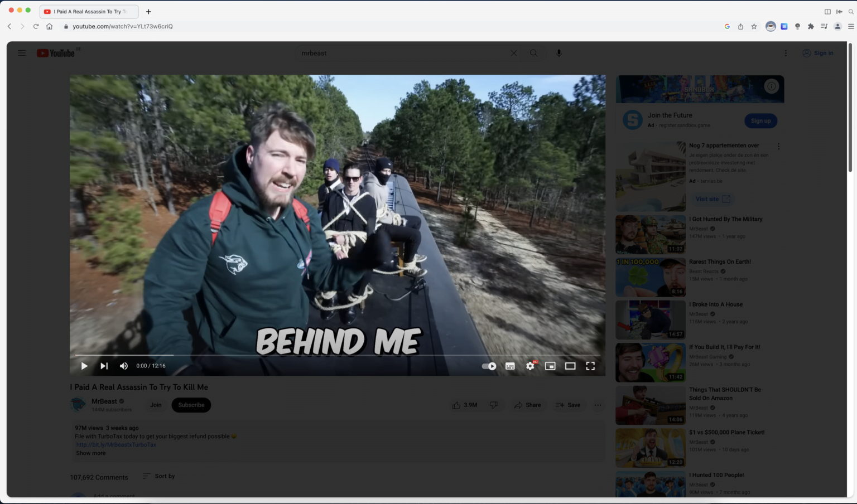
Task: Search with voice microphone icon
Action: pyautogui.click(x=559, y=53)
